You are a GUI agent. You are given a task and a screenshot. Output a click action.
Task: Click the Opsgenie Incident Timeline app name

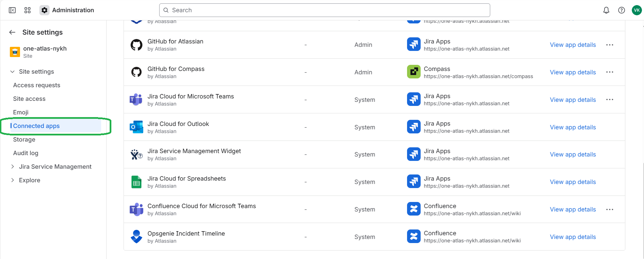(x=186, y=234)
